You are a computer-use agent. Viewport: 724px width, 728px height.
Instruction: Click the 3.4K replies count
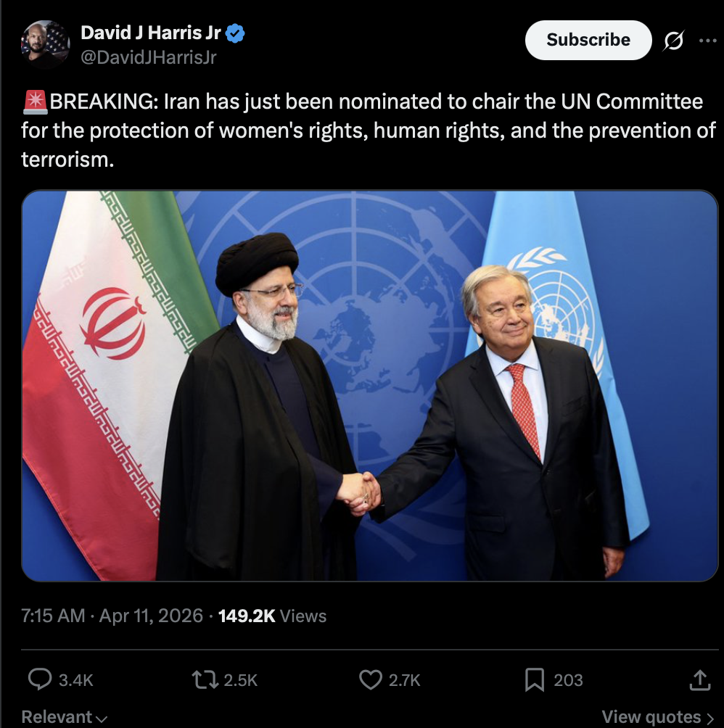point(75,680)
